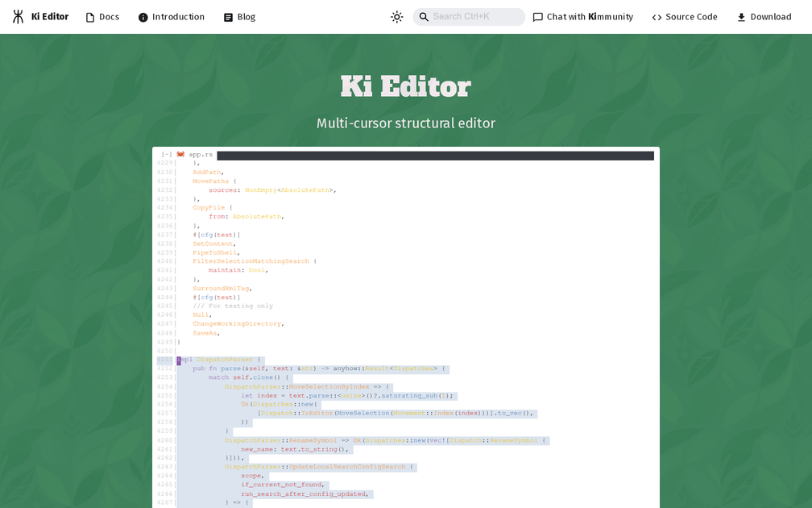
Task: Open the Source Code link
Action: (x=685, y=17)
